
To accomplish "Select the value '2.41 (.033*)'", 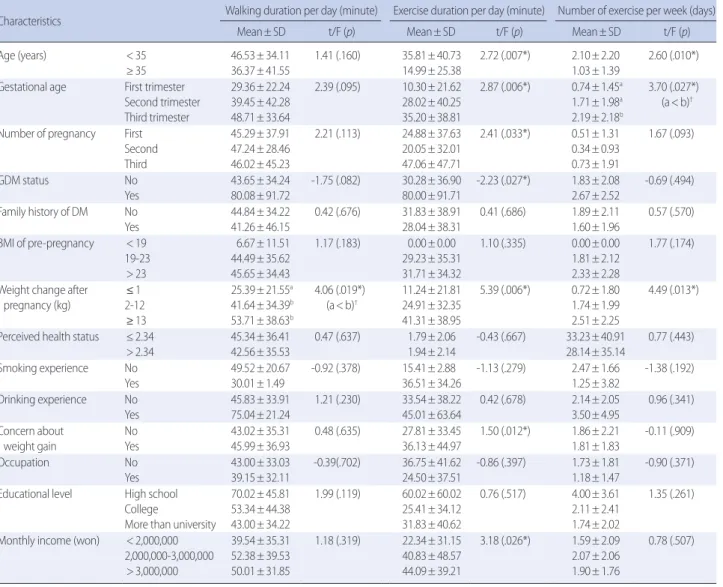I will [505, 134].
